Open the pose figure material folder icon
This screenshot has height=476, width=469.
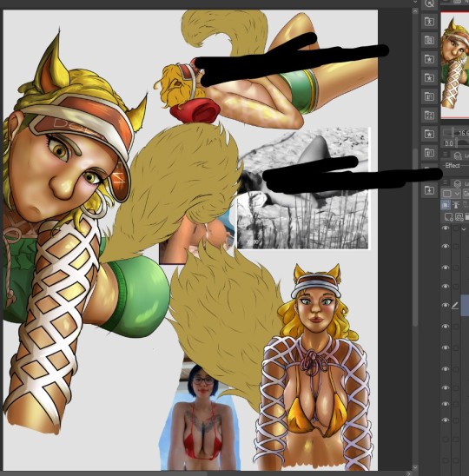coord(429,22)
